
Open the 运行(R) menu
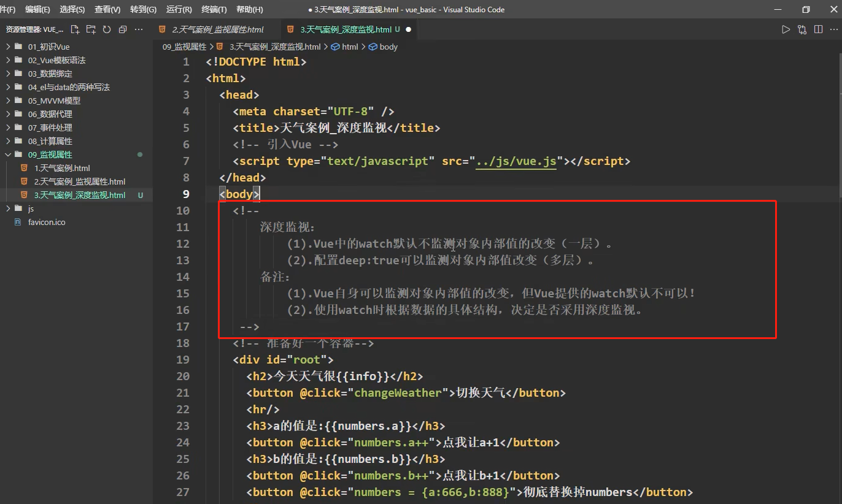coord(179,10)
